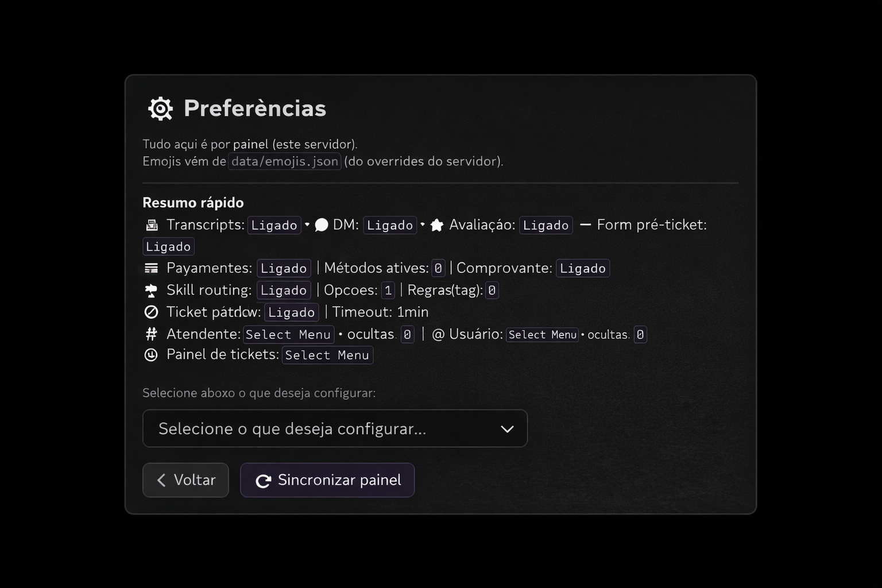Toggle the Comprovante Ligado badge
This screenshot has height=588, width=882.
(x=583, y=268)
